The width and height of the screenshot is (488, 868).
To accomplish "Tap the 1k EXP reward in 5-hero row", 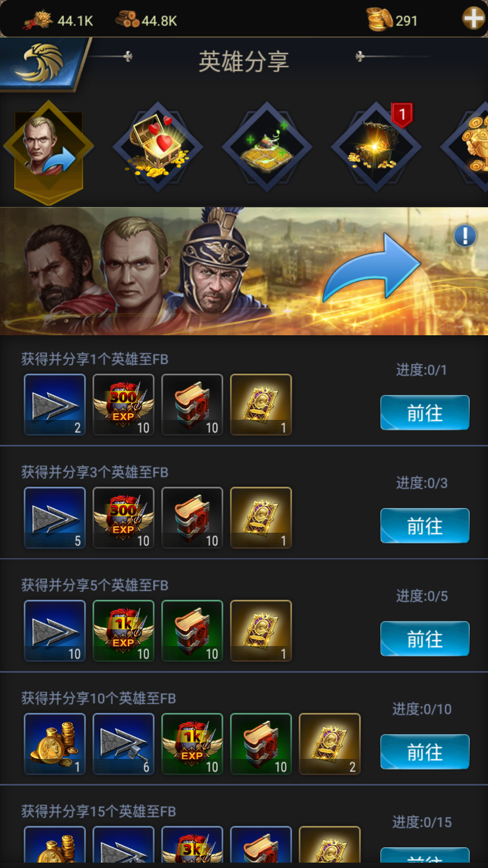I will point(124,631).
